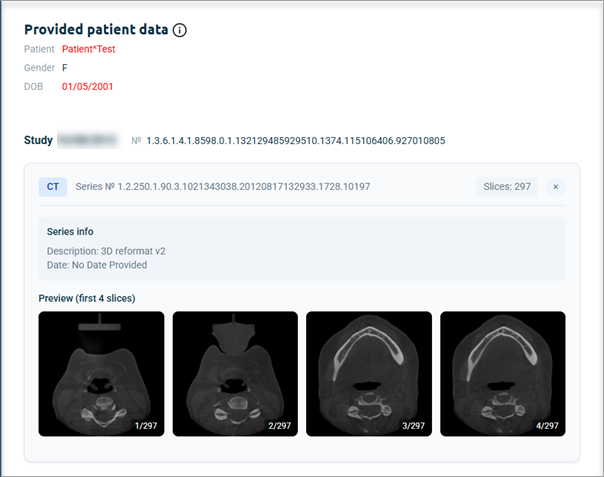Click the Date: No Date Provided line
The width and height of the screenshot is (604, 477).
click(x=97, y=265)
